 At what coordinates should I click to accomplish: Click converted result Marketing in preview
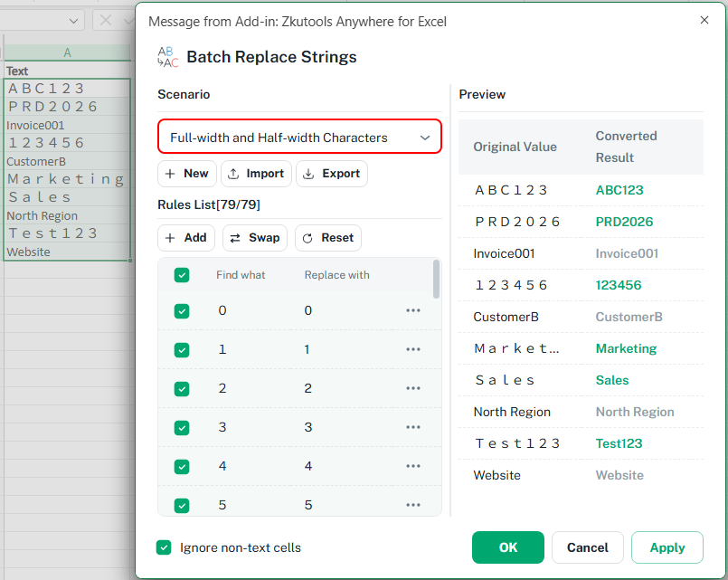pyautogui.click(x=627, y=348)
